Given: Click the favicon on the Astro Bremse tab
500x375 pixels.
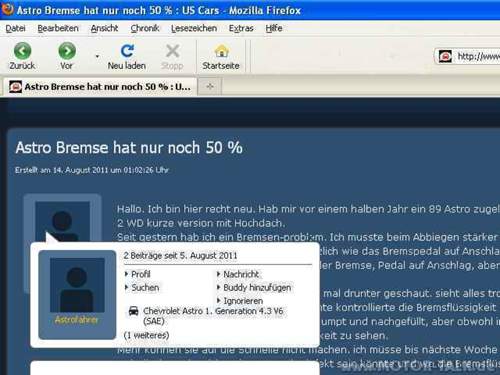Looking at the screenshot, I should (15, 87).
